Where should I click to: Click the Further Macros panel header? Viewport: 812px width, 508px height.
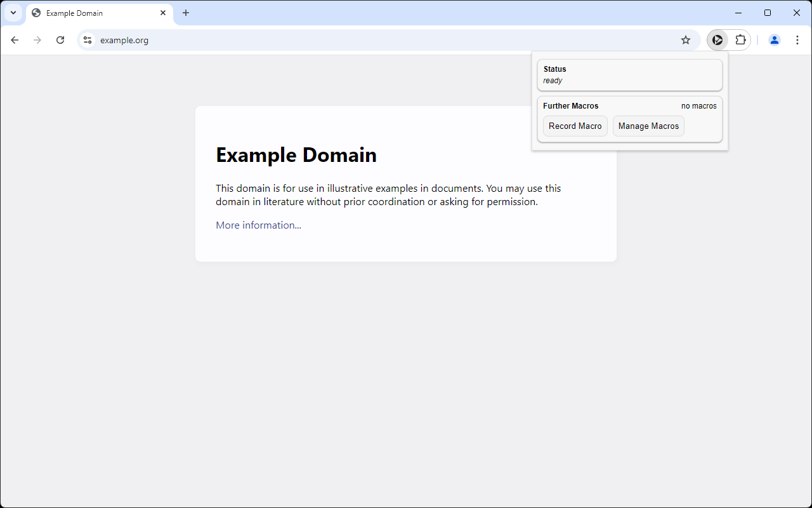point(570,106)
